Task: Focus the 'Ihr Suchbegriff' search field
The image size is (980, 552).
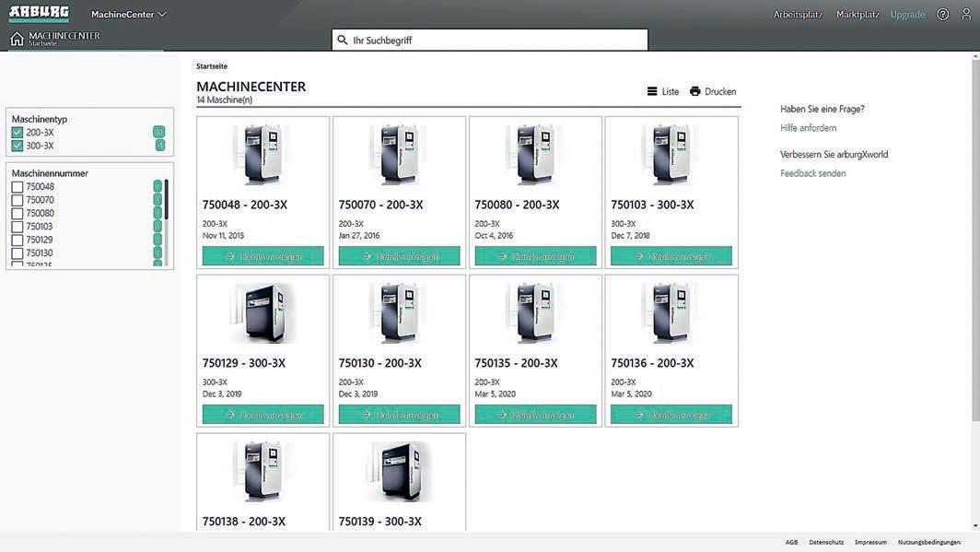Action: click(489, 40)
